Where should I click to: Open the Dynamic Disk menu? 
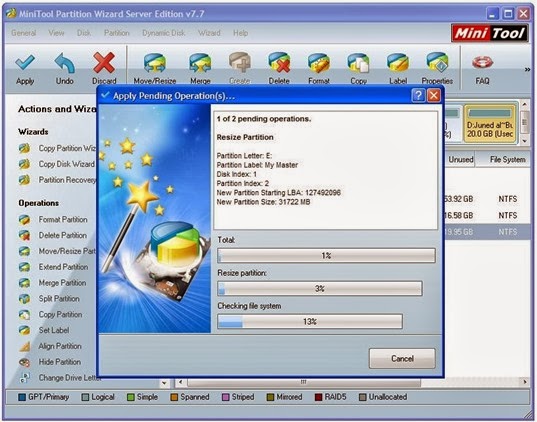coord(164,33)
